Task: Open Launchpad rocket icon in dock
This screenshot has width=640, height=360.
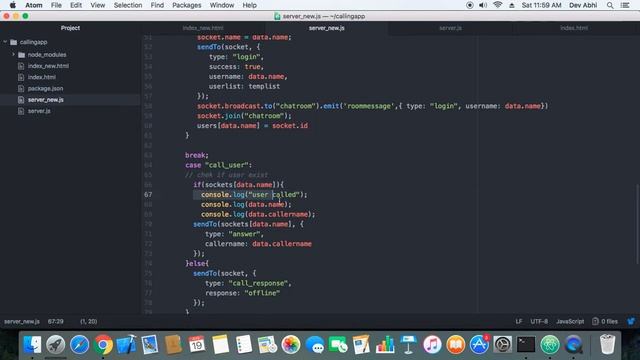Action: [56, 345]
